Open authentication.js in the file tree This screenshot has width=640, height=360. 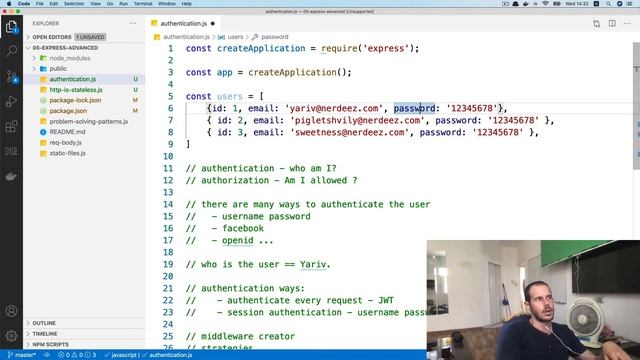(84, 79)
